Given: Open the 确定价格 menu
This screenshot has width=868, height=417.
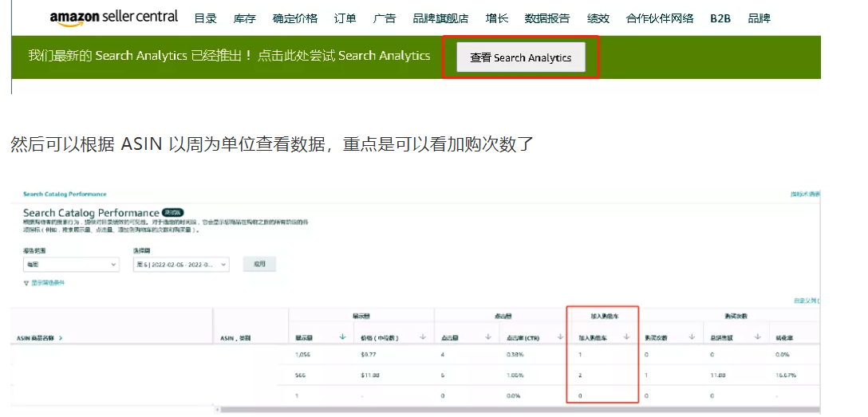Looking at the screenshot, I should point(295,18).
